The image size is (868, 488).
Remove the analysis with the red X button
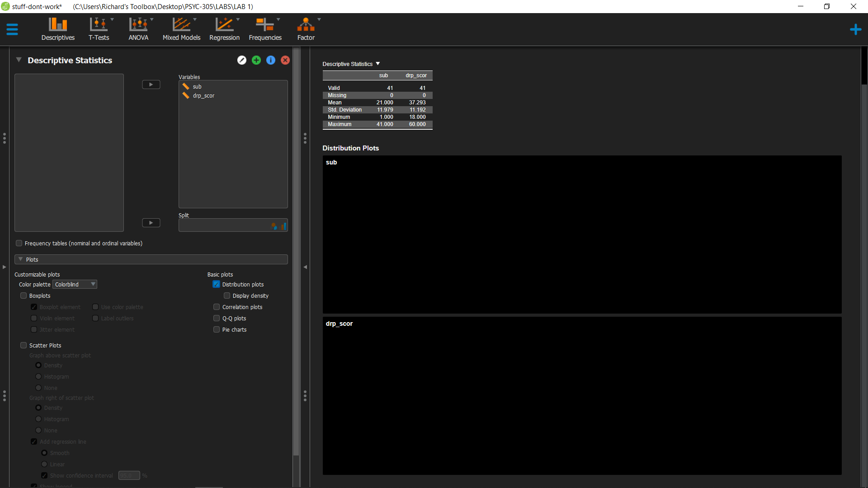[x=285, y=60]
